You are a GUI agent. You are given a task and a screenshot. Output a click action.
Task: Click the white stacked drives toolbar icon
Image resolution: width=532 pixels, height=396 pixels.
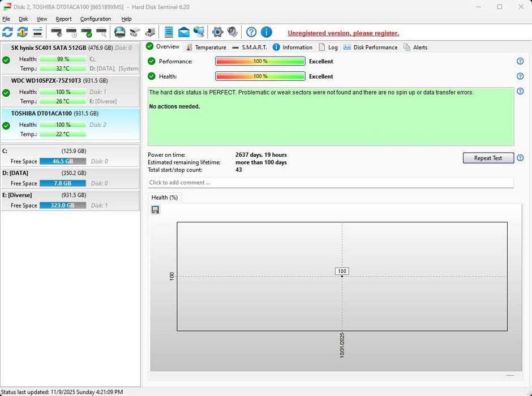tap(135, 33)
